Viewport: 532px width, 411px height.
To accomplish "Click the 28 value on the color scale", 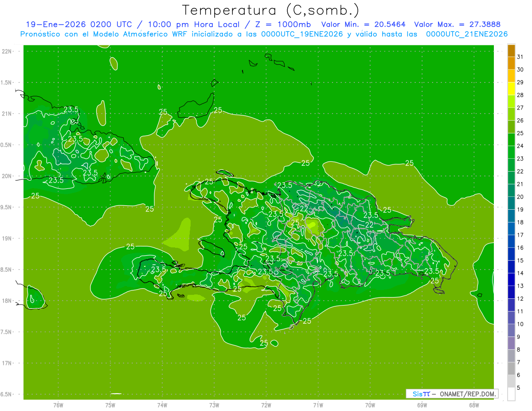I will 520,95.
